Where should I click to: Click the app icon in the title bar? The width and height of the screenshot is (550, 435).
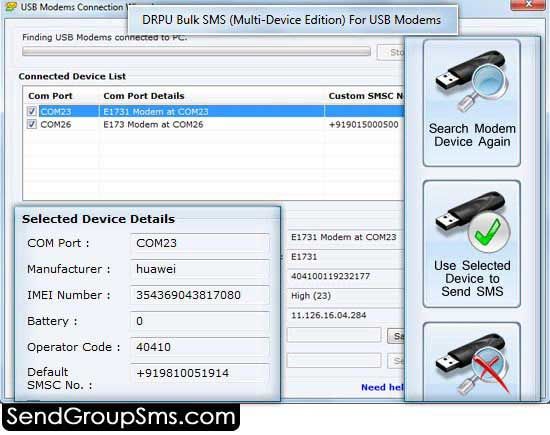(x=11, y=6)
